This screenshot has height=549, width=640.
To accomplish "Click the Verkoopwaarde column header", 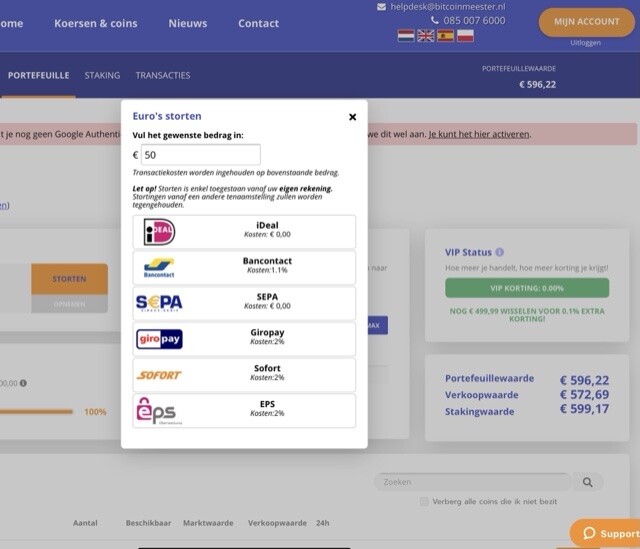I will [x=277, y=523].
